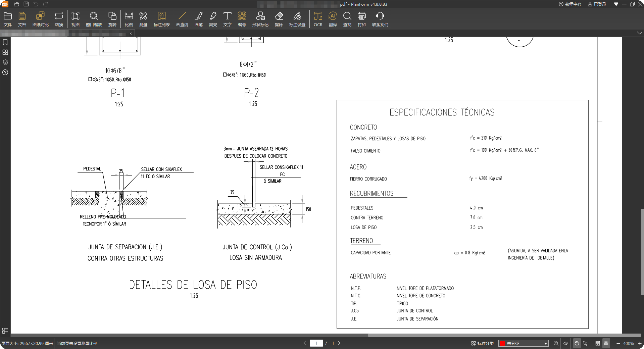Select the 高亮 highlighter tool
Image resolution: width=644 pixels, height=349 pixels.
pos(213,19)
